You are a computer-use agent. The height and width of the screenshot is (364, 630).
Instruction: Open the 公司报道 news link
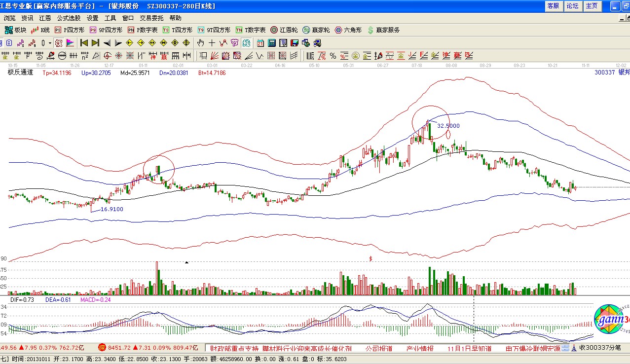click(378, 348)
